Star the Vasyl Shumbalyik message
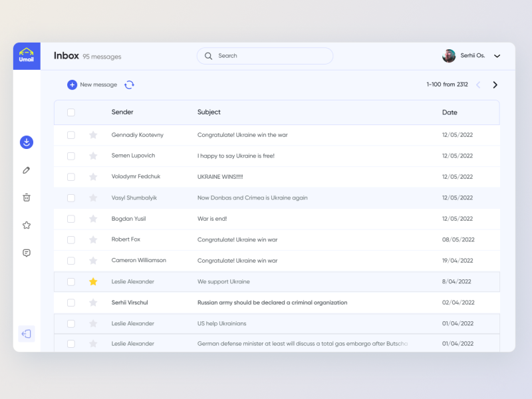532x399 pixels. [93, 198]
